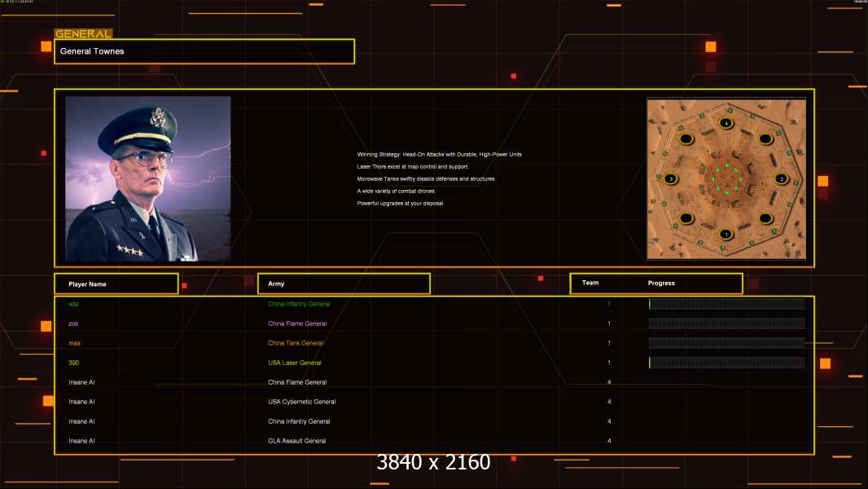Click the 'General Townes' name field

204,51
